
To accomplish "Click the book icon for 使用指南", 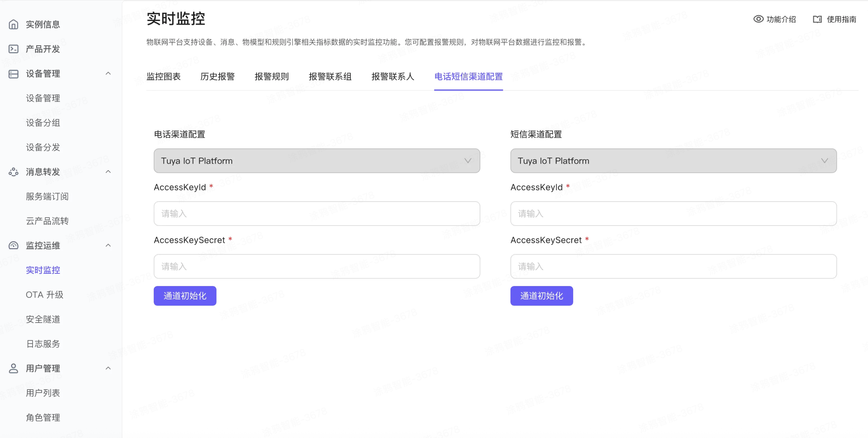I will pos(817,19).
